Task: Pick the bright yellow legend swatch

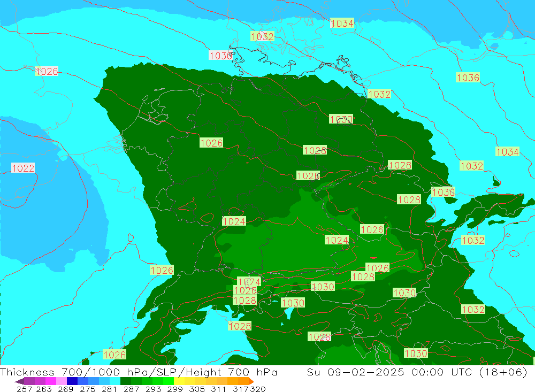Action: [x=179, y=381]
